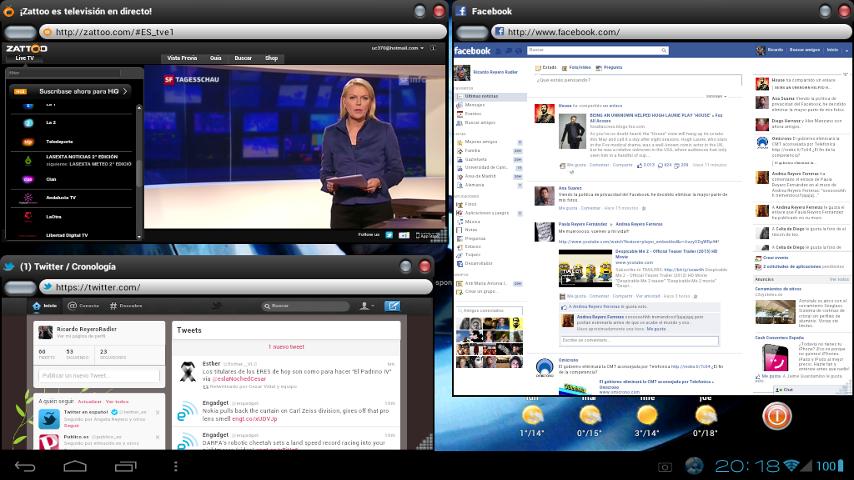This screenshot has height=480, width=854.
Task: Click the '1 nuevo tweet' link
Action: pos(288,347)
